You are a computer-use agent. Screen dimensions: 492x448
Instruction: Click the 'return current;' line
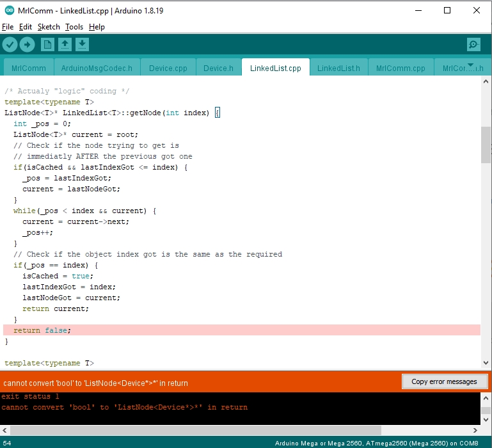(56, 308)
